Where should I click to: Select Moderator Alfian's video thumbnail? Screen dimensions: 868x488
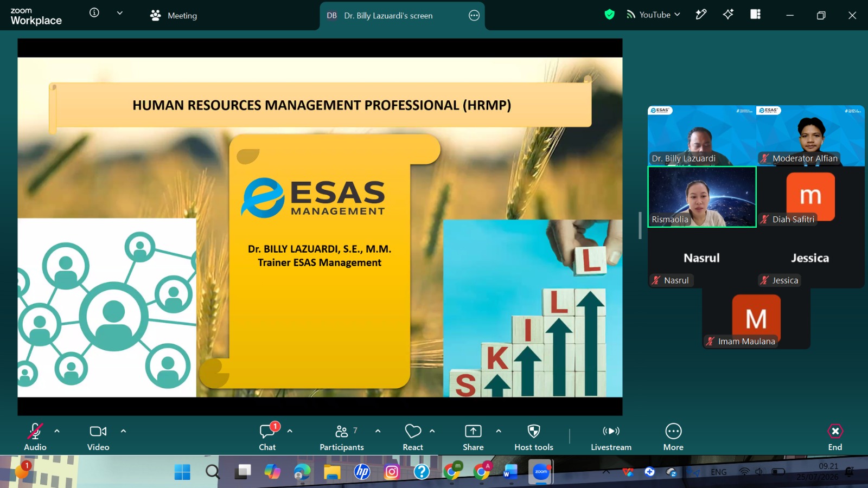click(810, 136)
